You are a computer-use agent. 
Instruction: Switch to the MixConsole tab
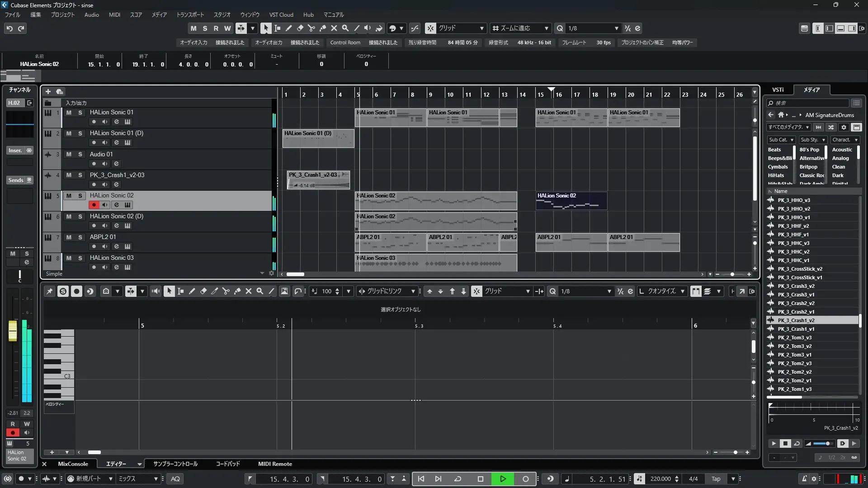tap(73, 464)
